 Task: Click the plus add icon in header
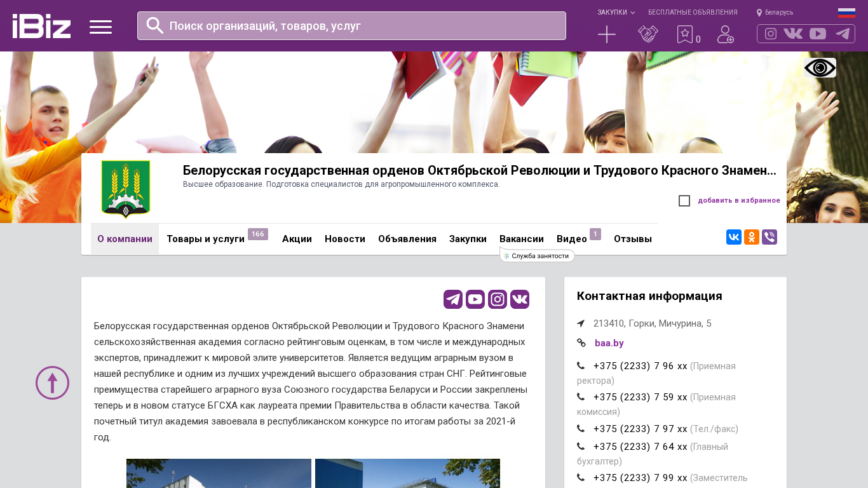pos(607,34)
